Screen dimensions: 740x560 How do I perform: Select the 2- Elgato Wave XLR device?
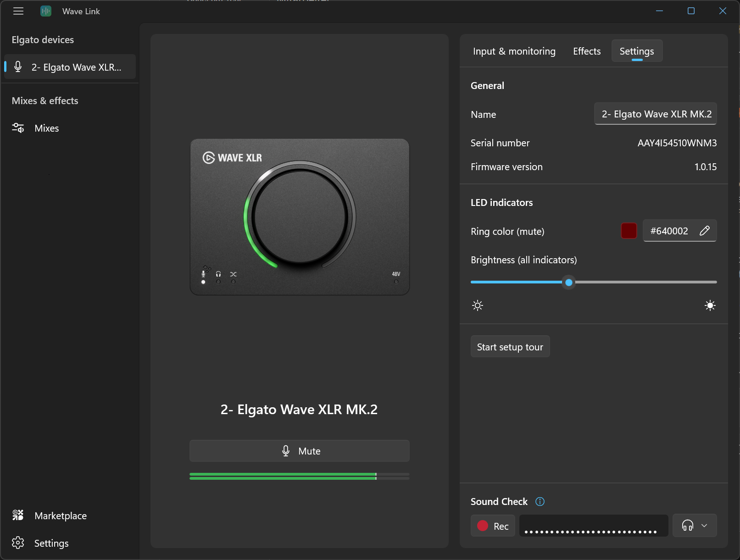pyautogui.click(x=70, y=67)
